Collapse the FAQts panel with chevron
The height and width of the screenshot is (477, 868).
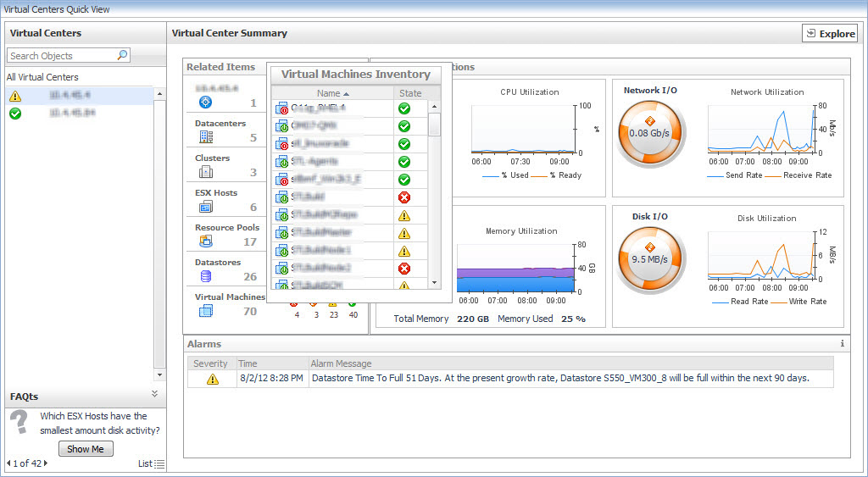154,394
